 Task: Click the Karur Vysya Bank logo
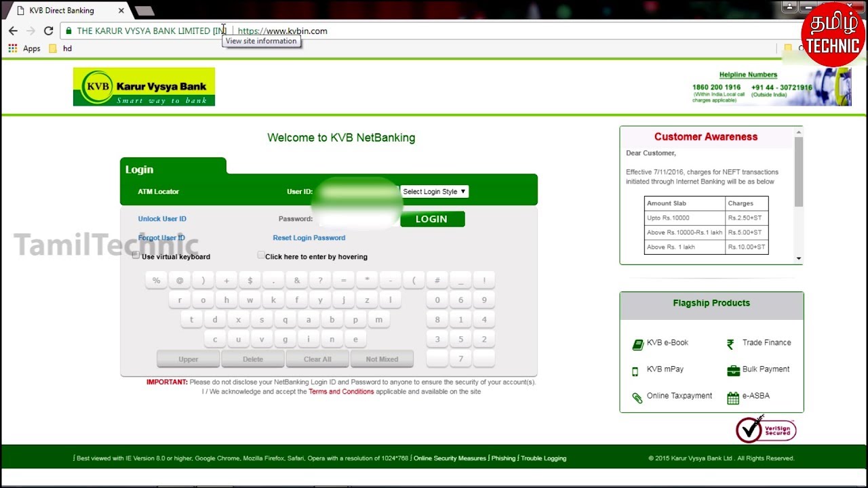(x=144, y=87)
